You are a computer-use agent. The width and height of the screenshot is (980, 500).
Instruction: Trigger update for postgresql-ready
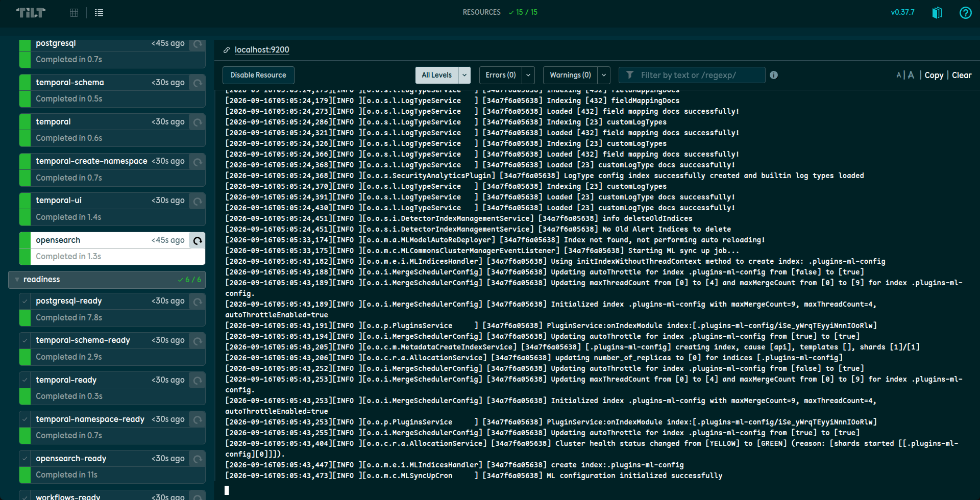[198, 302]
